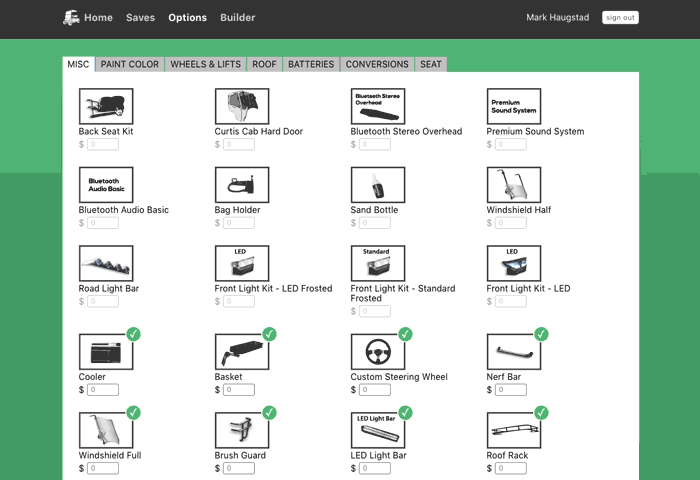Viewport: 700px width, 480px height.
Task: Uncheck the green checkmark on LED Light Bar
Action: coord(405,413)
